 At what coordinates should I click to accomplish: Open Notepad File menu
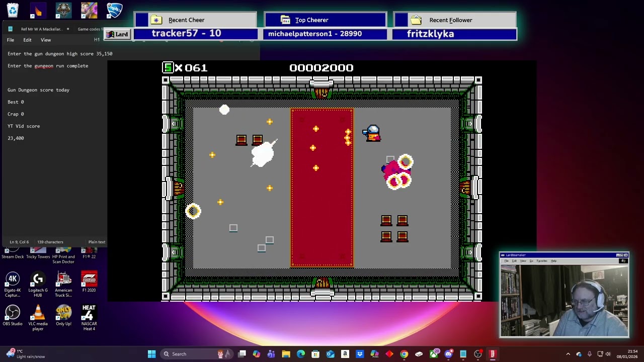click(11, 40)
